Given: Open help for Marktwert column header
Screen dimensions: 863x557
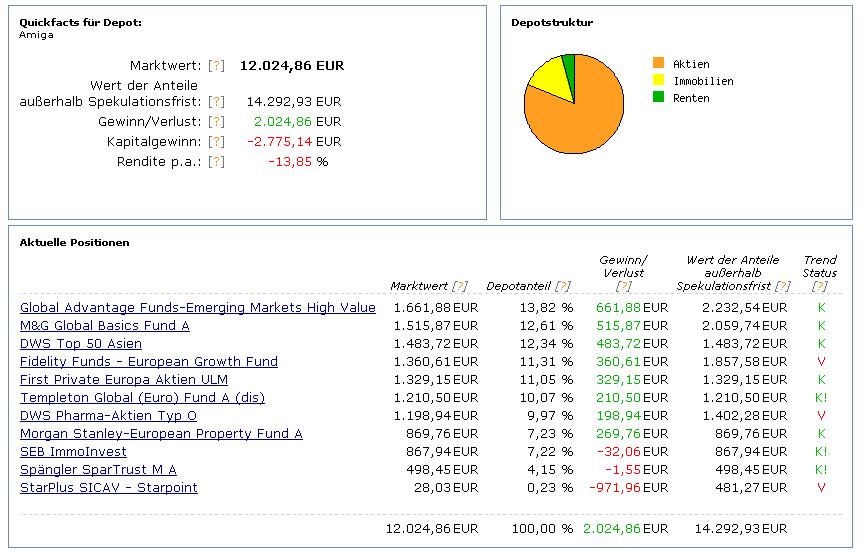Looking at the screenshot, I should click(460, 286).
